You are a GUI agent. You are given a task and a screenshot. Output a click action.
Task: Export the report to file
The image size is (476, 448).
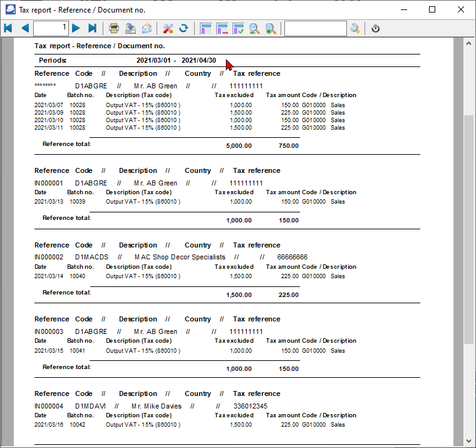pos(130,28)
